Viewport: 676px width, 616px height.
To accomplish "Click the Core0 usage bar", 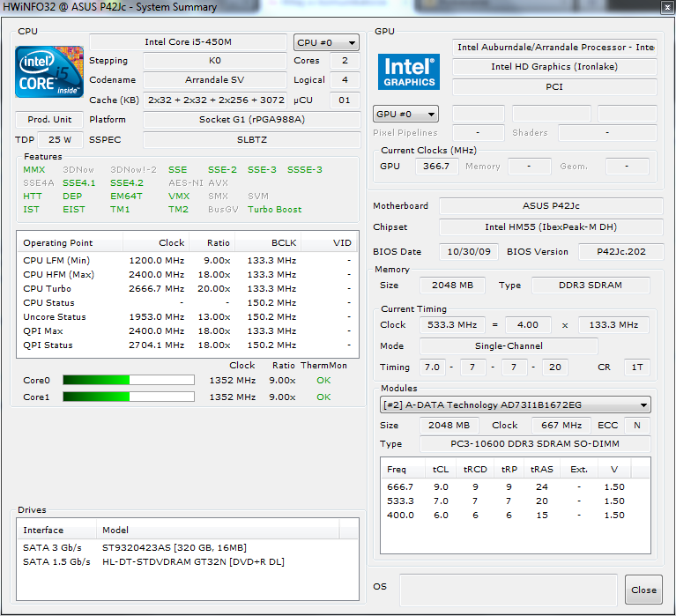I will click(x=129, y=380).
